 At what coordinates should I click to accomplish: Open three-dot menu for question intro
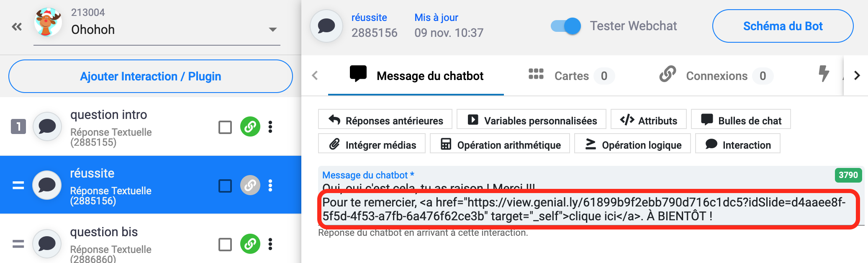tap(270, 126)
